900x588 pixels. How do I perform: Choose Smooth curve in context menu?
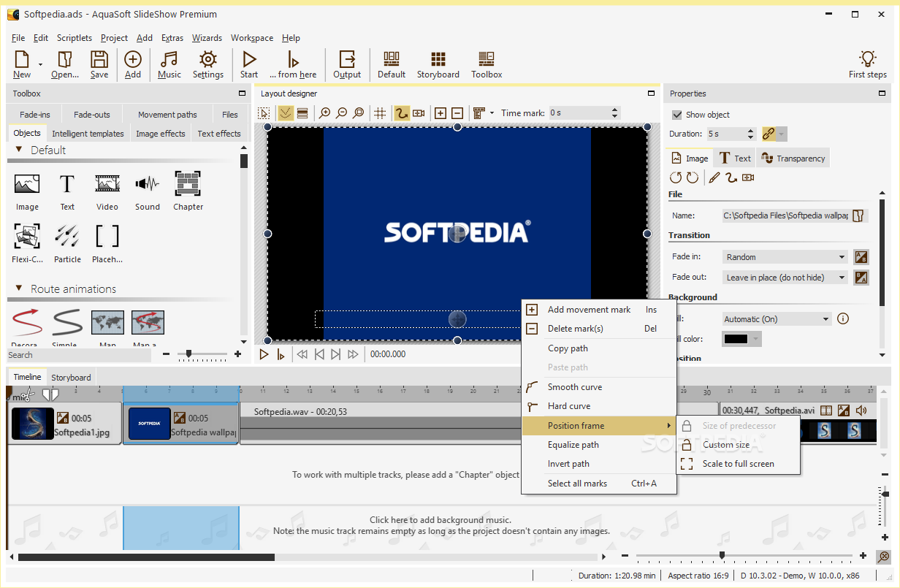pyautogui.click(x=575, y=387)
